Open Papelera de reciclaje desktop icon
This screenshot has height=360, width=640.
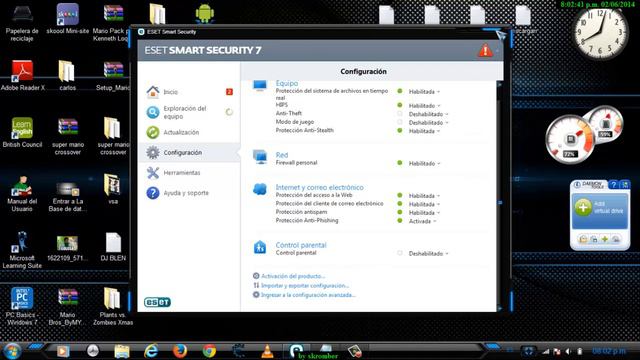[x=22, y=23]
